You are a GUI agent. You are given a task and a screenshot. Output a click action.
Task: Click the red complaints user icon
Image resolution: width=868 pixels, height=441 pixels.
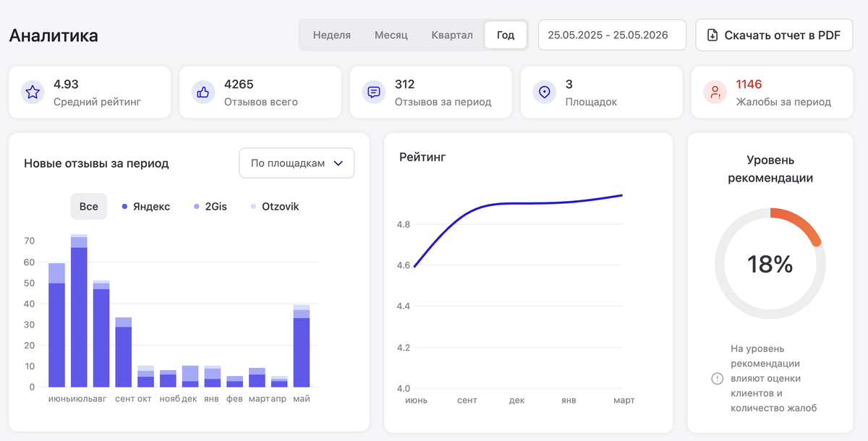[x=715, y=93]
